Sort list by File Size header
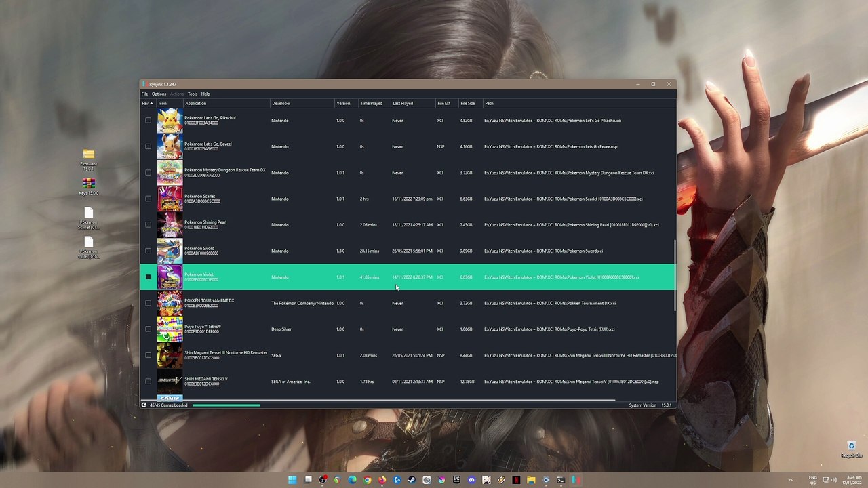The image size is (868, 488). click(470, 104)
